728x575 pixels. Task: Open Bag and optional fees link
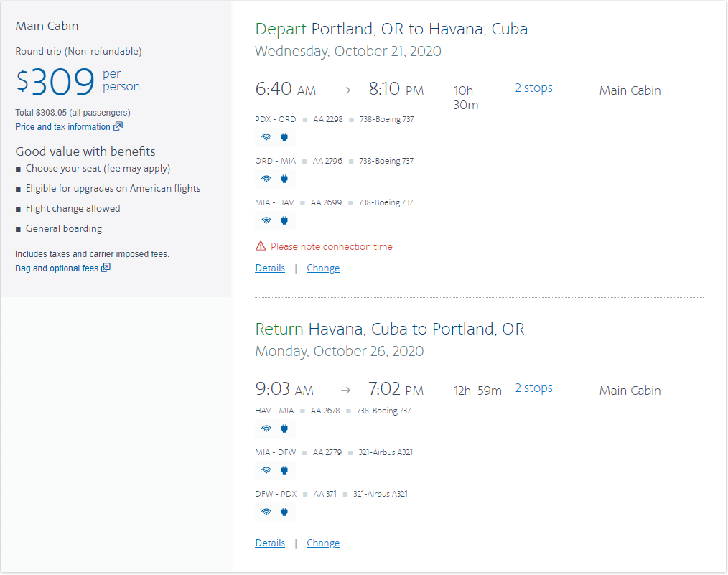point(57,268)
